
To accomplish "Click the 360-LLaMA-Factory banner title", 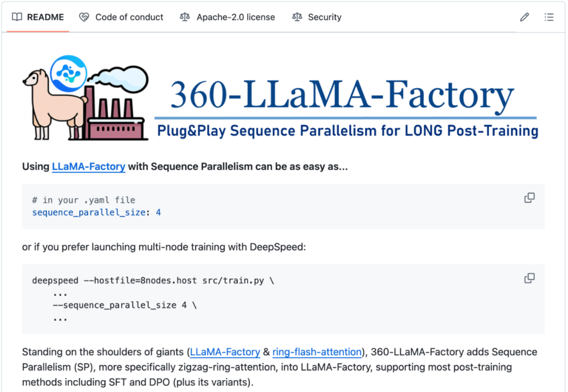I will [342, 95].
